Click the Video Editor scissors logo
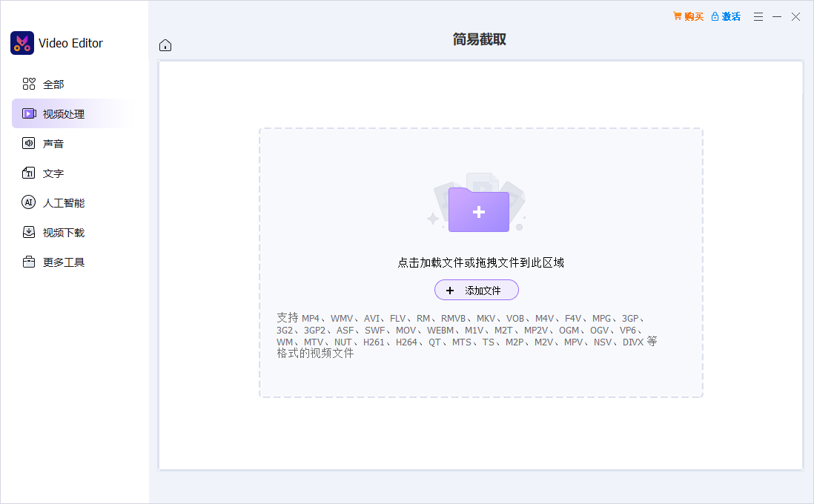The width and height of the screenshot is (814, 504). (21, 43)
